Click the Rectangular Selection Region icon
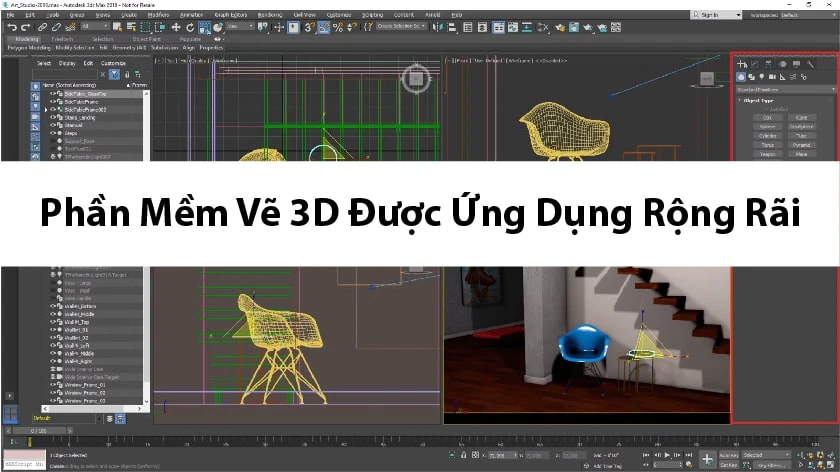The width and height of the screenshot is (840, 472). coord(145,27)
